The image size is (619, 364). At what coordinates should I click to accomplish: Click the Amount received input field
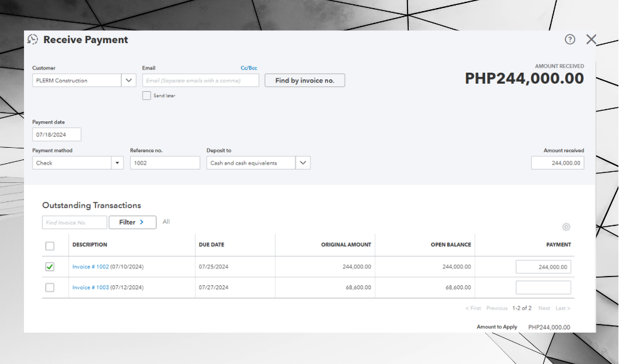point(557,163)
